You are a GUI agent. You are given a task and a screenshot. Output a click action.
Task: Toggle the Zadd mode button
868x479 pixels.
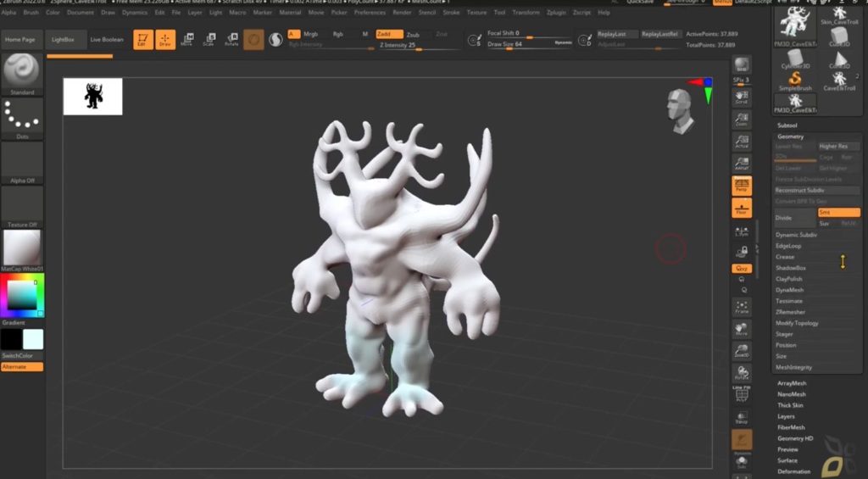(x=389, y=34)
